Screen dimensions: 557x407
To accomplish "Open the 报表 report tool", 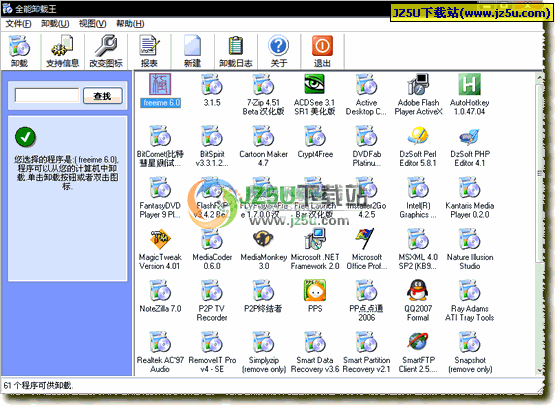I will coord(149,51).
